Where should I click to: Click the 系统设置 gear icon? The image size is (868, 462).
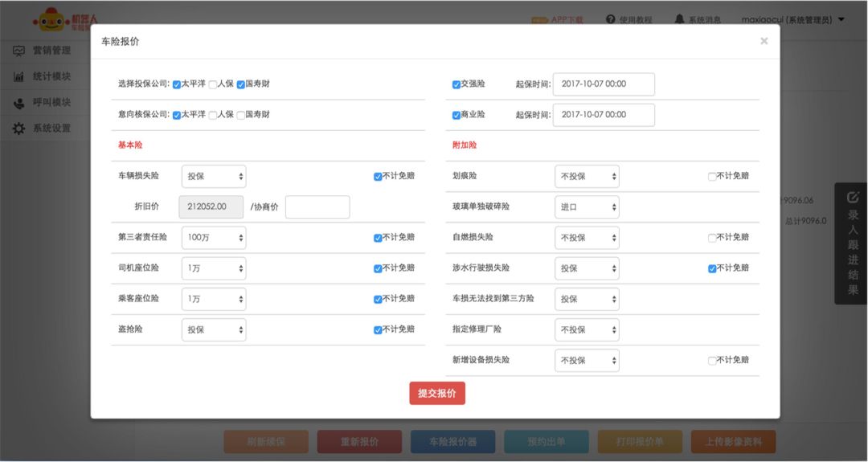pos(18,129)
